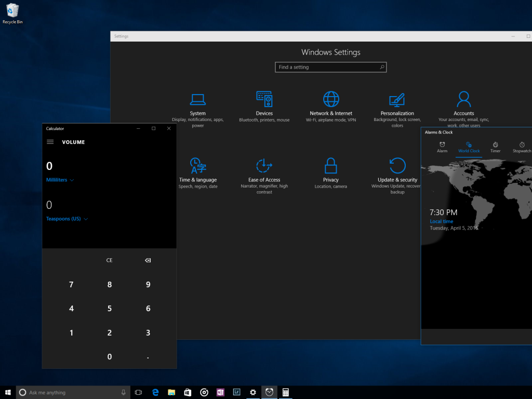
Task: Expand the Teaspoons (US) unit dropdown
Action: pyautogui.click(x=67, y=219)
